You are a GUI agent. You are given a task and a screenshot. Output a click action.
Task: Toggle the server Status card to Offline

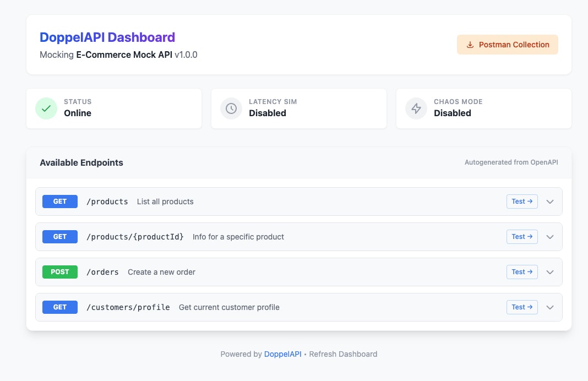(114, 108)
